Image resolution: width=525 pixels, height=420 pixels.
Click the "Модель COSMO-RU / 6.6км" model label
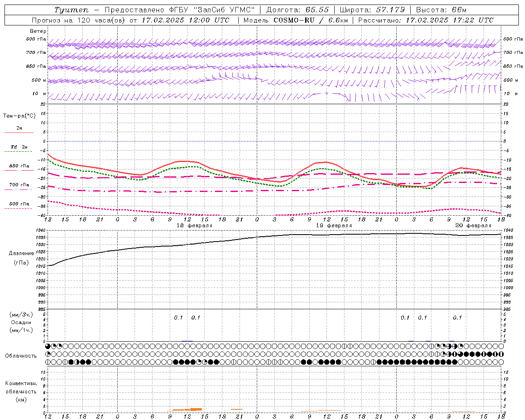(295, 20)
